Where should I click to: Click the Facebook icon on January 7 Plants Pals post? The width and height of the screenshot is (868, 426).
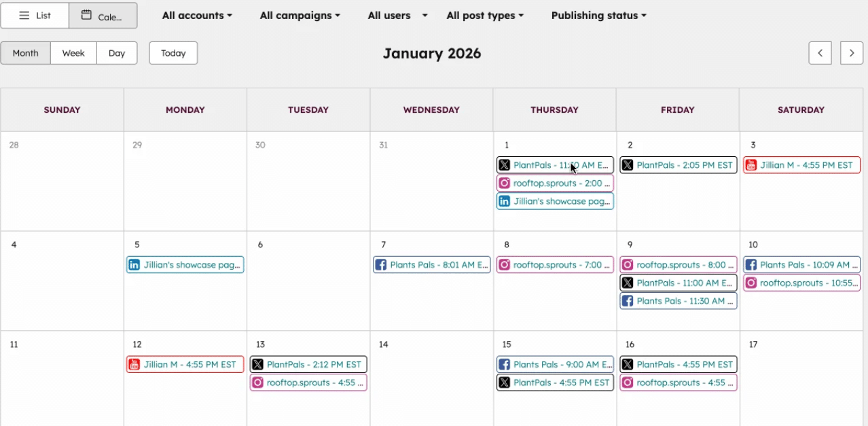380,264
